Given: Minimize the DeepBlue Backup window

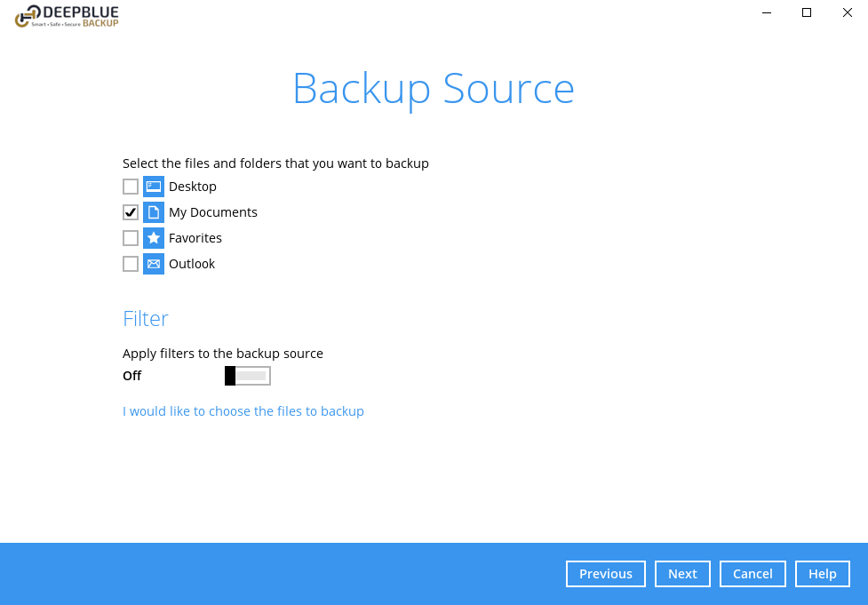Looking at the screenshot, I should click(766, 12).
